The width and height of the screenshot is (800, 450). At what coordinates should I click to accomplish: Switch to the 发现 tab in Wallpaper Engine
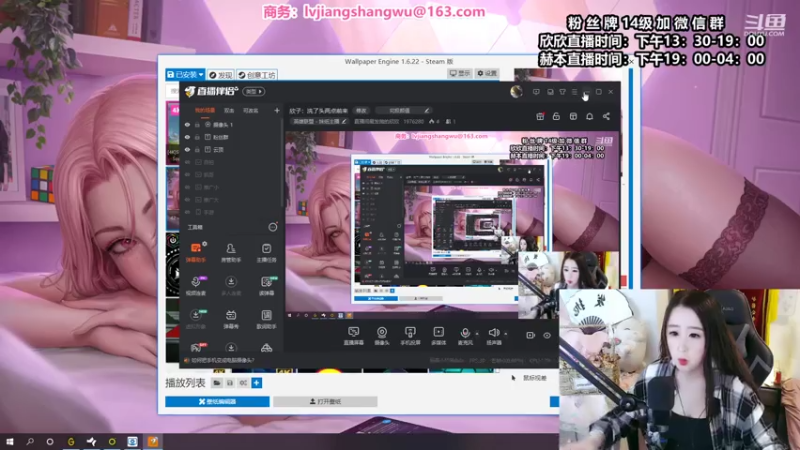coord(220,75)
